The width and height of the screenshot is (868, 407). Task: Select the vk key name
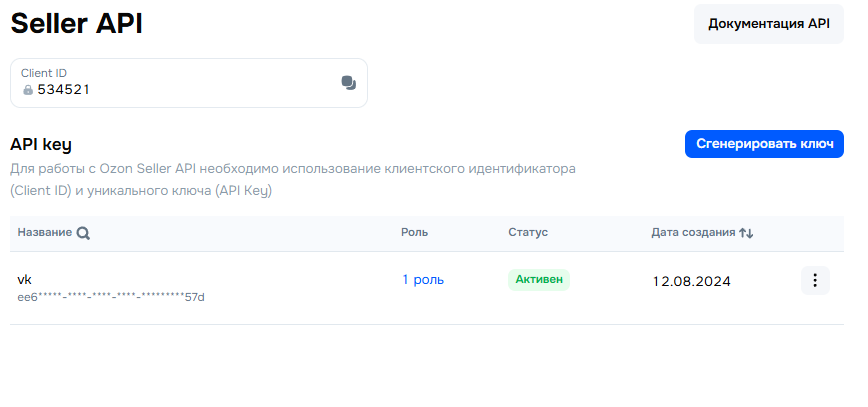click(25, 279)
